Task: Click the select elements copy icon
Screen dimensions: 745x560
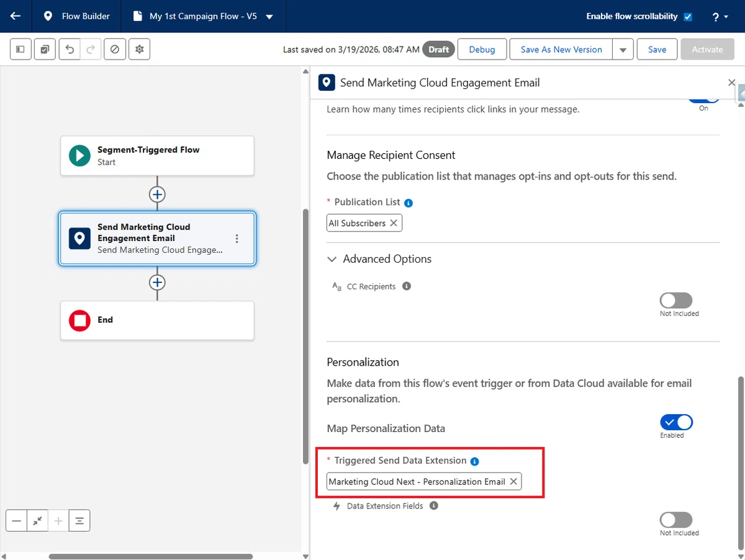Action: [45, 50]
